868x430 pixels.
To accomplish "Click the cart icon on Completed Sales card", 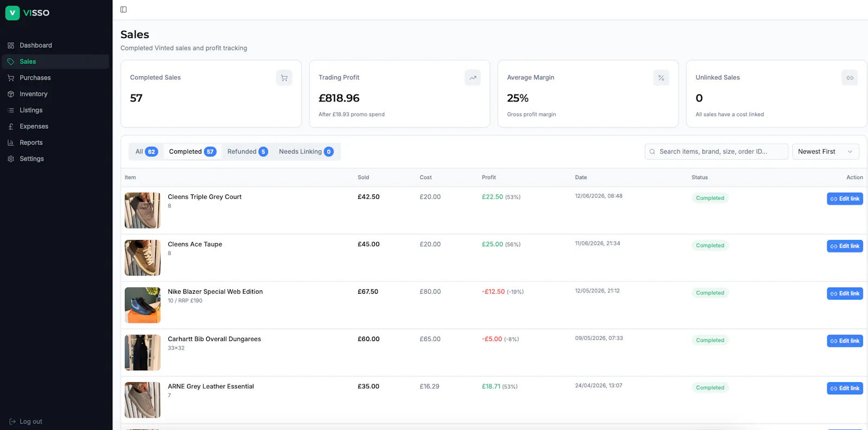I will (x=284, y=78).
